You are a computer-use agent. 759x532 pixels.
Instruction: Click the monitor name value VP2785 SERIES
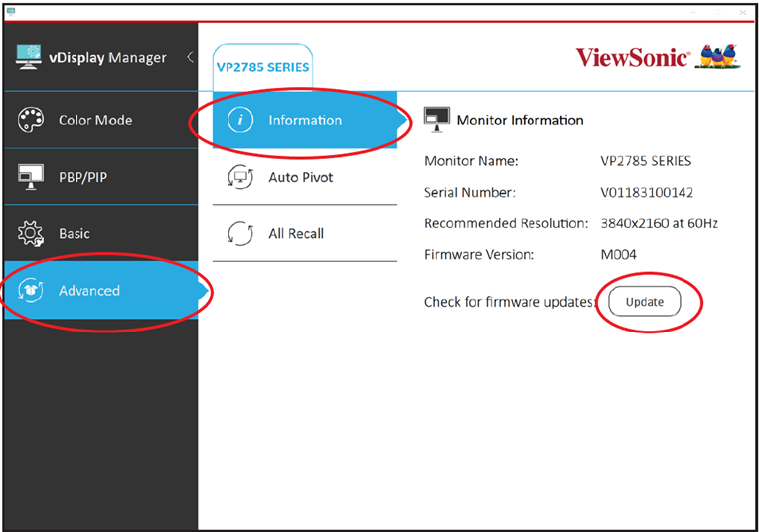(x=646, y=161)
